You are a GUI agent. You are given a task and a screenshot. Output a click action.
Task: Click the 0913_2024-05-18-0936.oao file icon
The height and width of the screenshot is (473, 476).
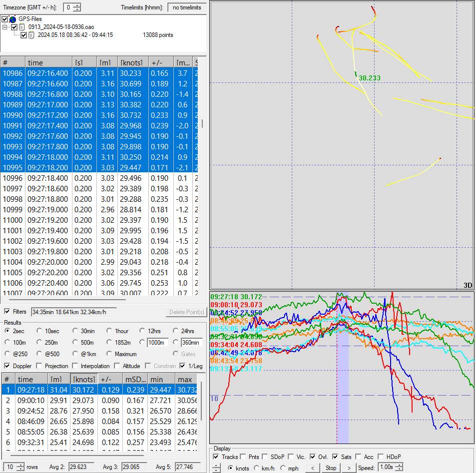click(22, 27)
